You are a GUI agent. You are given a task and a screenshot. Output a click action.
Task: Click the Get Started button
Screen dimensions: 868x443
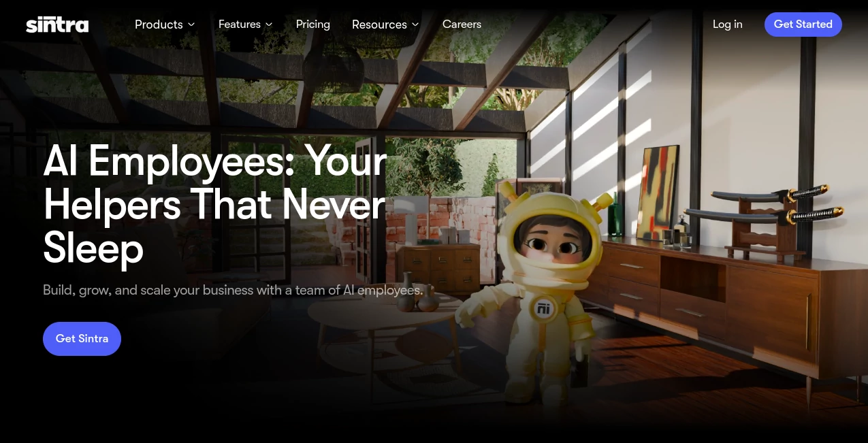(x=803, y=24)
